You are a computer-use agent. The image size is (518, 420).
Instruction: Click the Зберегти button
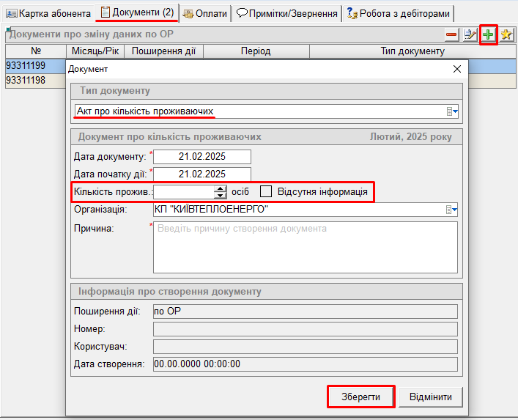(x=360, y=397)
